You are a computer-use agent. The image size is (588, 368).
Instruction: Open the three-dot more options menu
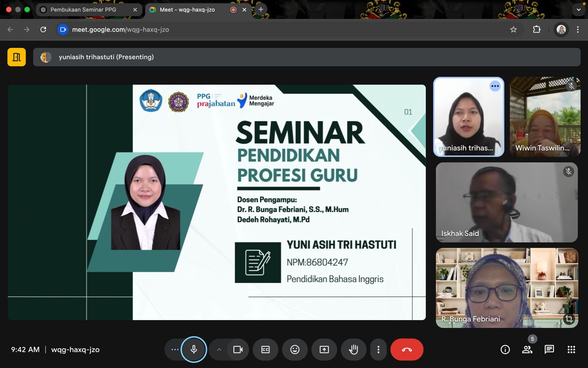pyautogui.click(x=378, y=350)
